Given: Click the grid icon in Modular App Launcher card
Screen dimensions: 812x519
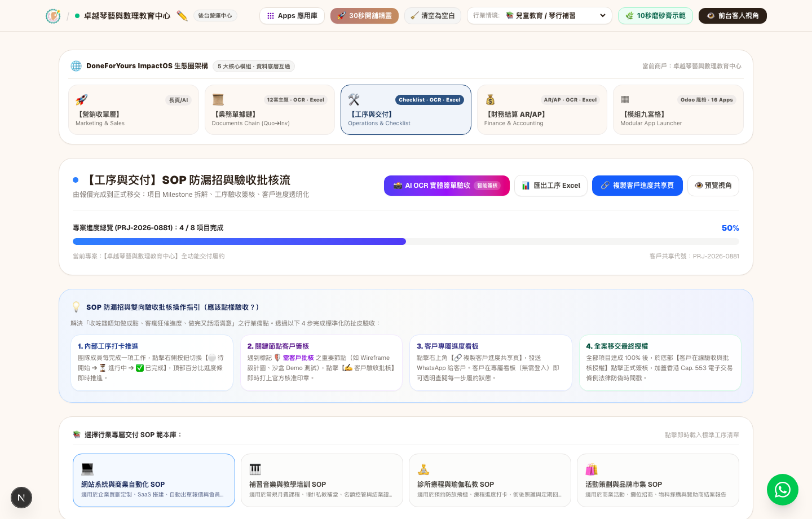Looking at the screenshot, I should click(625, 100).
